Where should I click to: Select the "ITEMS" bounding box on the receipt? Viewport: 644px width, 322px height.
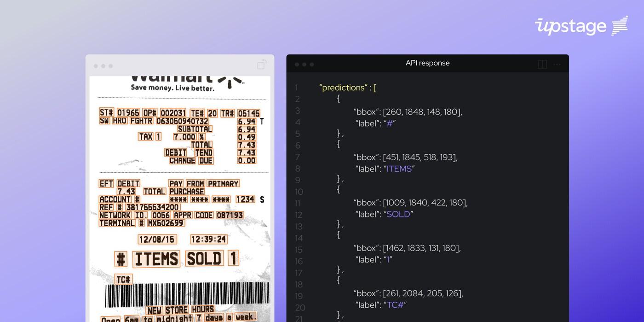tap(156, 259)
